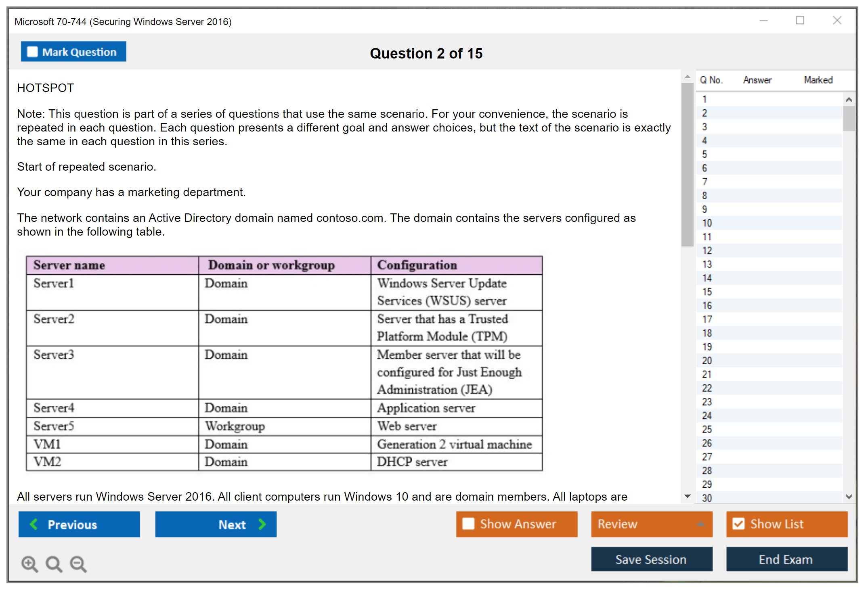
Task: Click the Save Session button
Action: 651,559
